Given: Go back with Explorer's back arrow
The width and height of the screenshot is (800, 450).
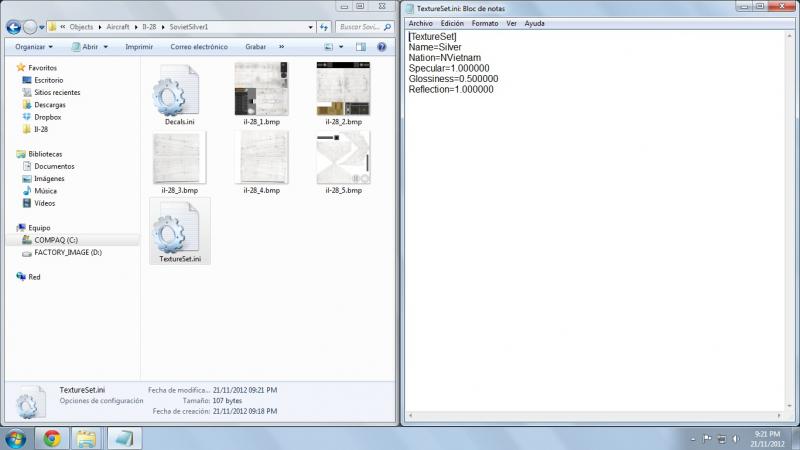Looking at the screenshot, I should 14,27.
